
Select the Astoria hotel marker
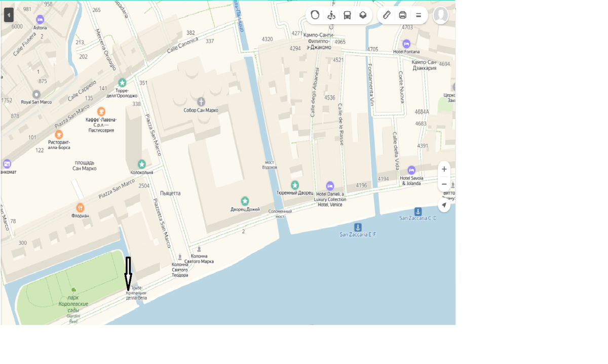pyautogui.click(x=40, y=20)
